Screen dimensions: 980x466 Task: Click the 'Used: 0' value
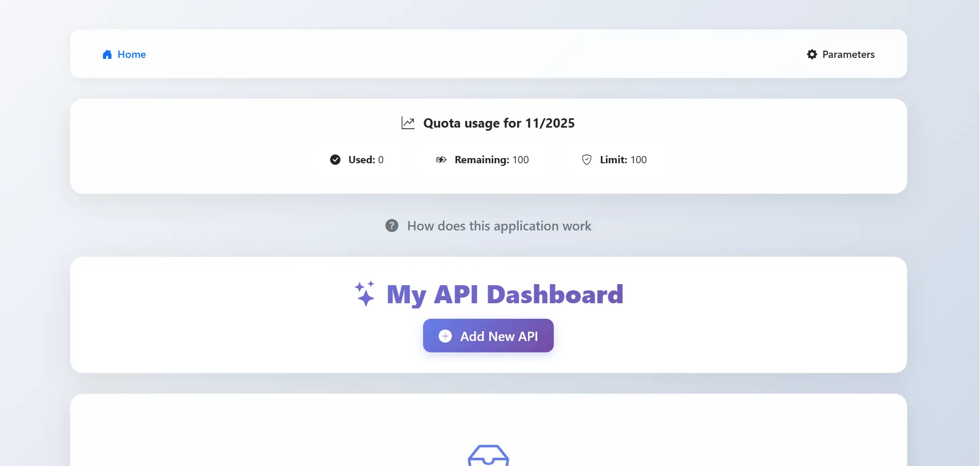(366, 160)
